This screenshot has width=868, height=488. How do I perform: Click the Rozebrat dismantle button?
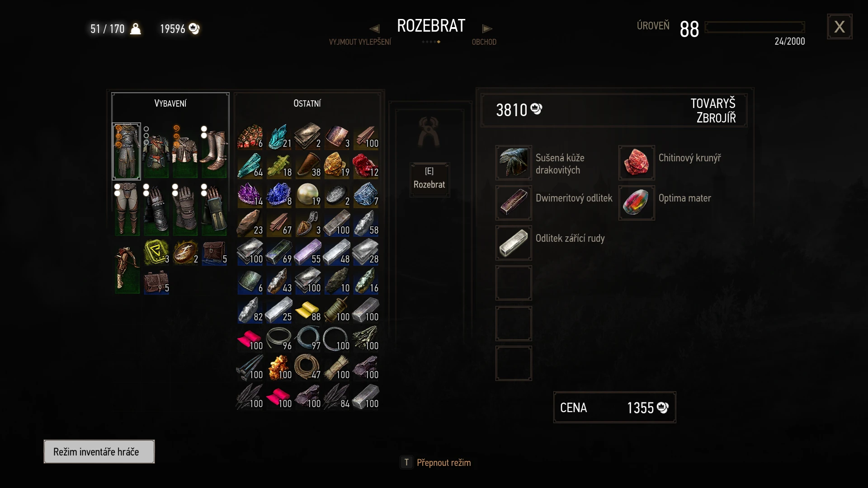coord(429,179)
